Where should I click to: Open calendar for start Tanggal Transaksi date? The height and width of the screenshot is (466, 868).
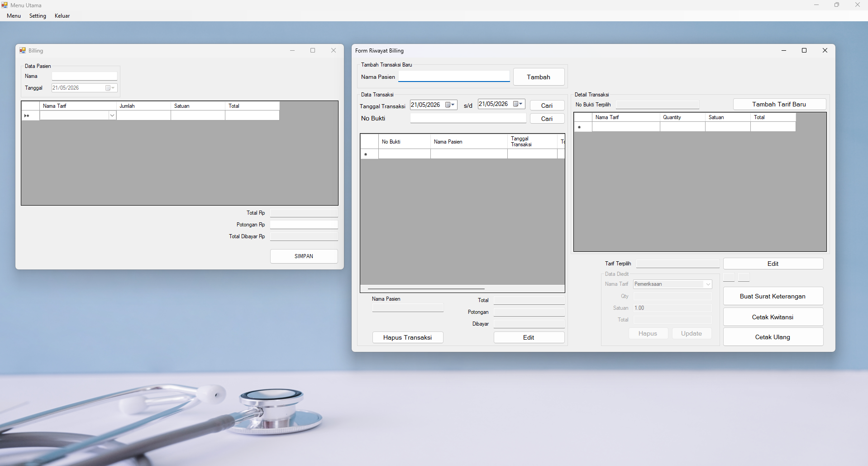pos(450,105)
